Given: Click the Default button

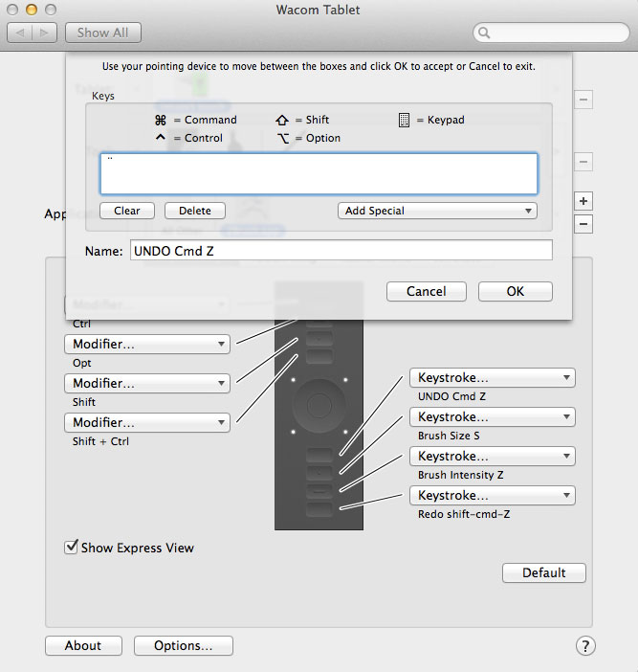Looking at the screenshot, I should (x=544, y=573).
